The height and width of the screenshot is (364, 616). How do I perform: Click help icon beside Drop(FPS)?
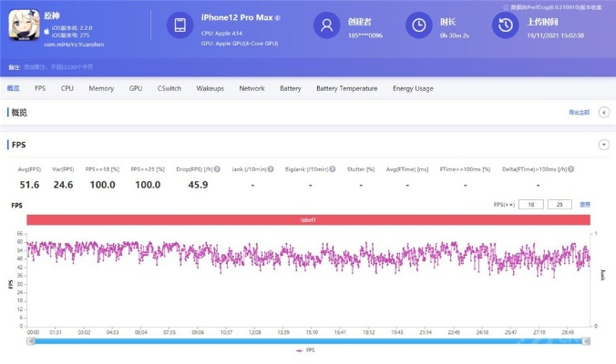click(x=218, y=169)
